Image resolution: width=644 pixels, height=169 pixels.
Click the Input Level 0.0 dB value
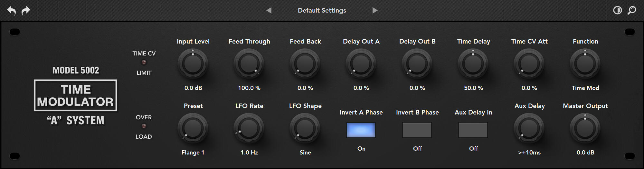pyautogui.click(x=193, y=88)
